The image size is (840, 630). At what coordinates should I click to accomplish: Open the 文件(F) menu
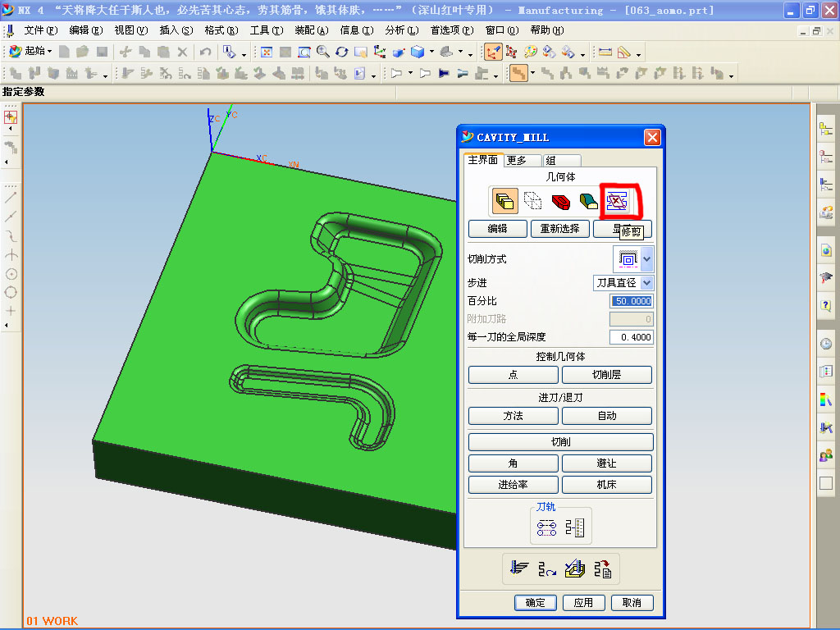(41, 30)
